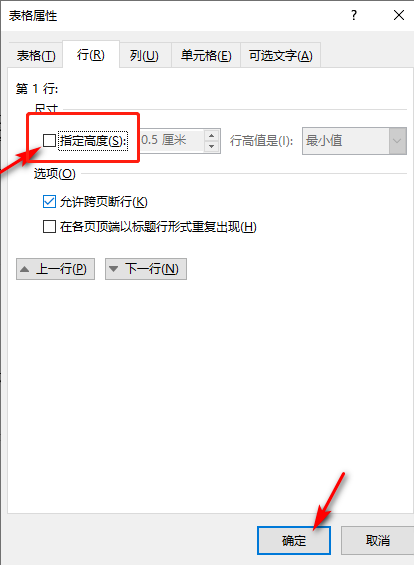This screenshot has height=565, width=414.
Task: Select the 行(R) tab
Action: (91, 55)
